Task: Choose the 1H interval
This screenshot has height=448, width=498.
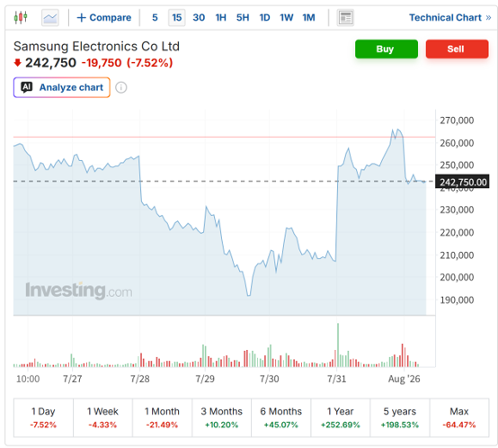Action: [x=221, y=17]
